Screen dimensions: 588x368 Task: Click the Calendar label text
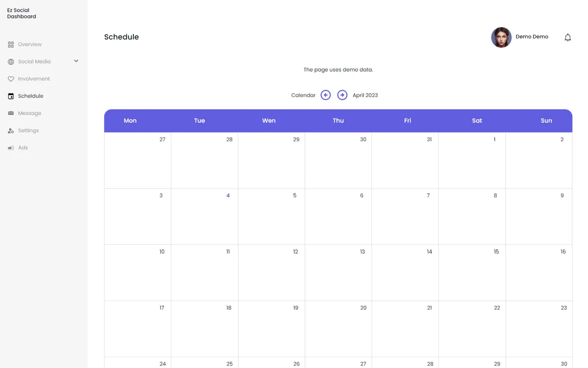click(303, 95)
